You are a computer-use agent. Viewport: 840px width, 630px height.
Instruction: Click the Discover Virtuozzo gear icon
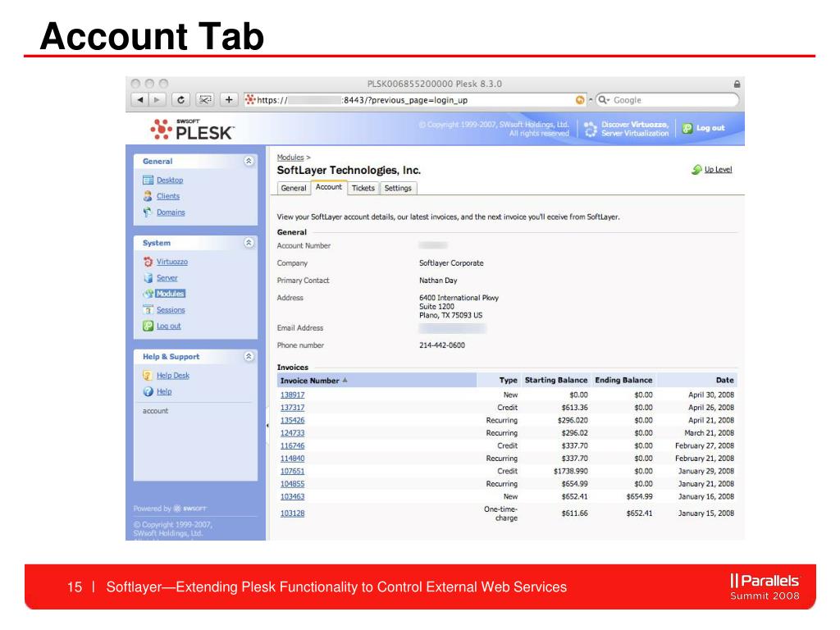tap(591, 129)
